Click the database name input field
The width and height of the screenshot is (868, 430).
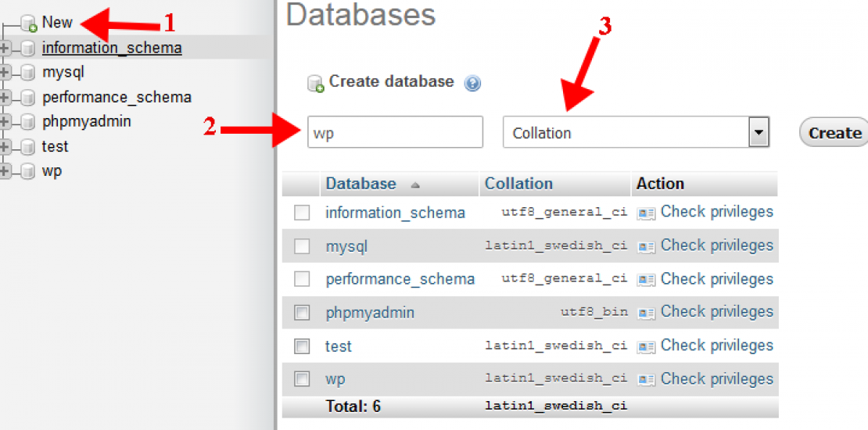coord(395,133)
